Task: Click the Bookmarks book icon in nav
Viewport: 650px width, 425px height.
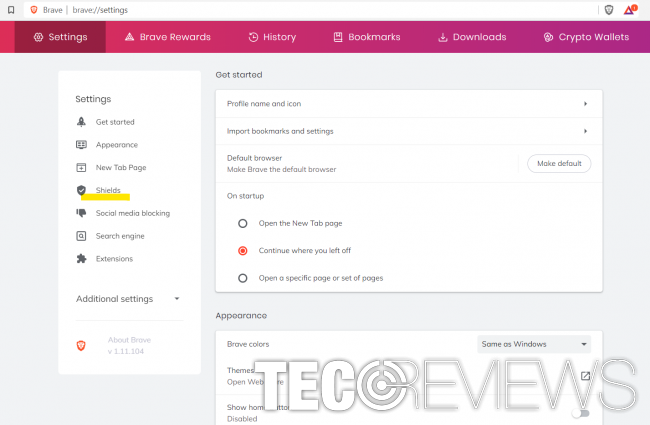Action: [x=338, y=37]
